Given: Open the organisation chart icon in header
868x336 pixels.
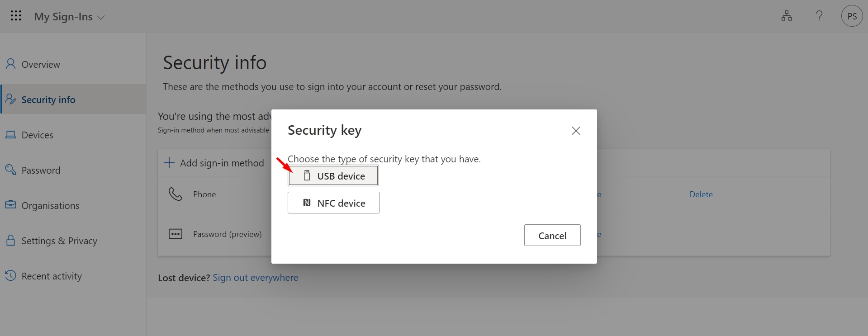Looking at the screenshot, I should (787, 16).
